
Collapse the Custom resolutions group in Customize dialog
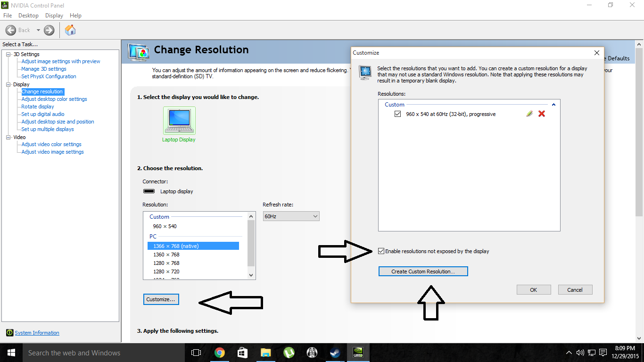(x=553, y=105)
